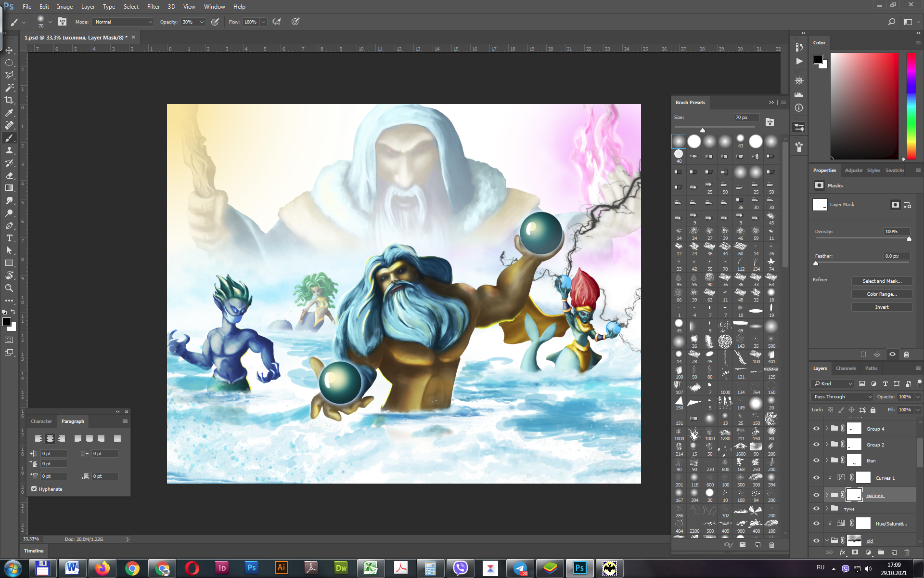Switch to the Styles tab
Image resolution: width=924 pixels, height=578 pixels.
(873, 171)
